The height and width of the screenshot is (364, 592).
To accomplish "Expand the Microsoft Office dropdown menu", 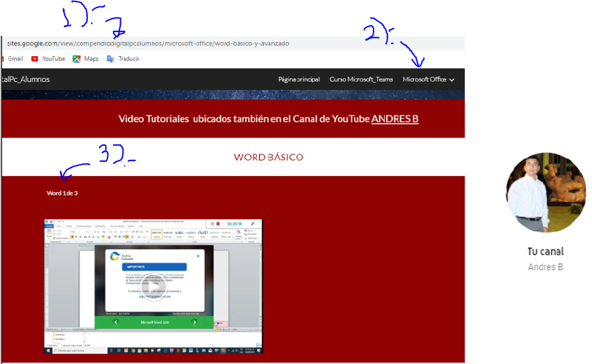I will coord(428,79).
